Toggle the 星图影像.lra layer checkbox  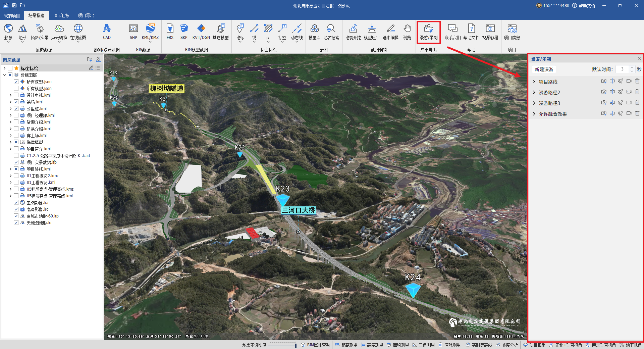point(16,203)
